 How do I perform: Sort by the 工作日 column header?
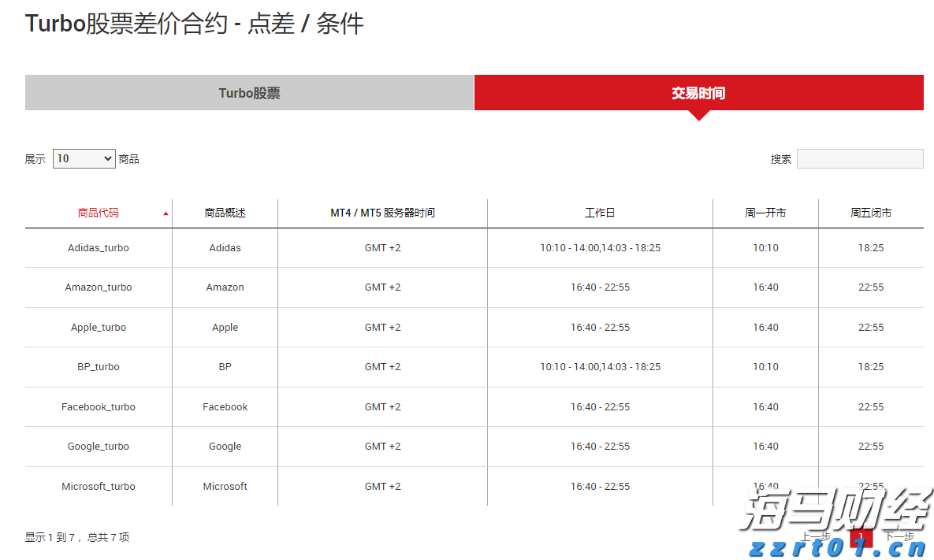click(x=600, y=213)
